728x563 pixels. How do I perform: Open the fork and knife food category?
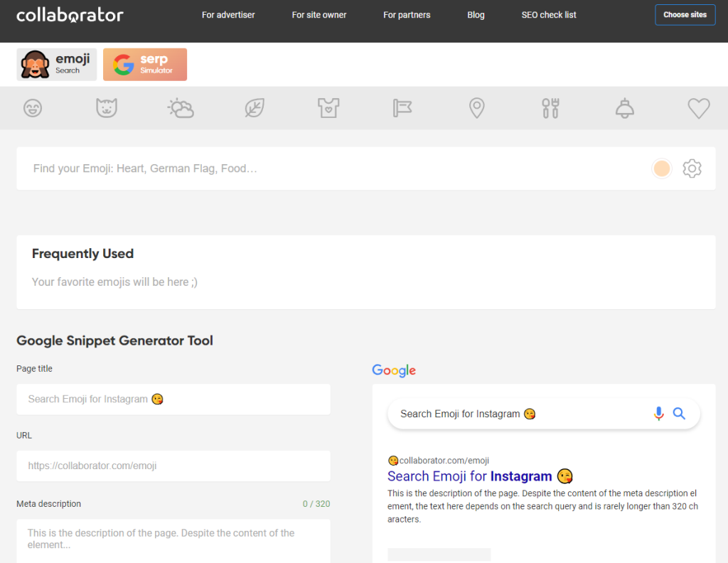point(550,108)
